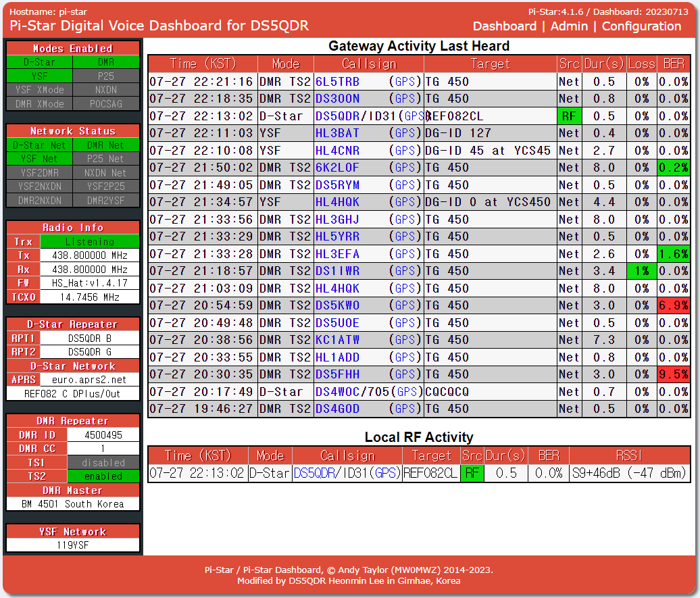Click the red 9.5% BER cell

coord(674,374)
